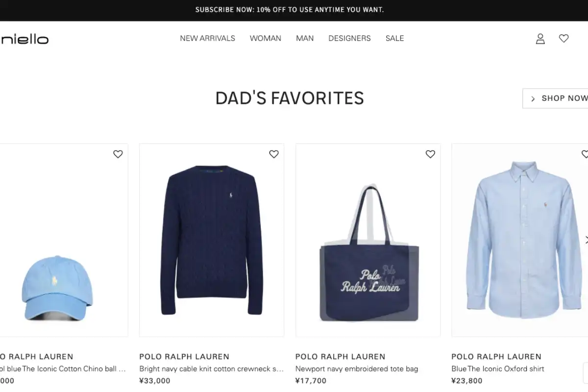The width and height of the screenshot is (588, 392).
Task: Open the navy sweater product image
Action: pyautogui.click(x=212, y=240)
